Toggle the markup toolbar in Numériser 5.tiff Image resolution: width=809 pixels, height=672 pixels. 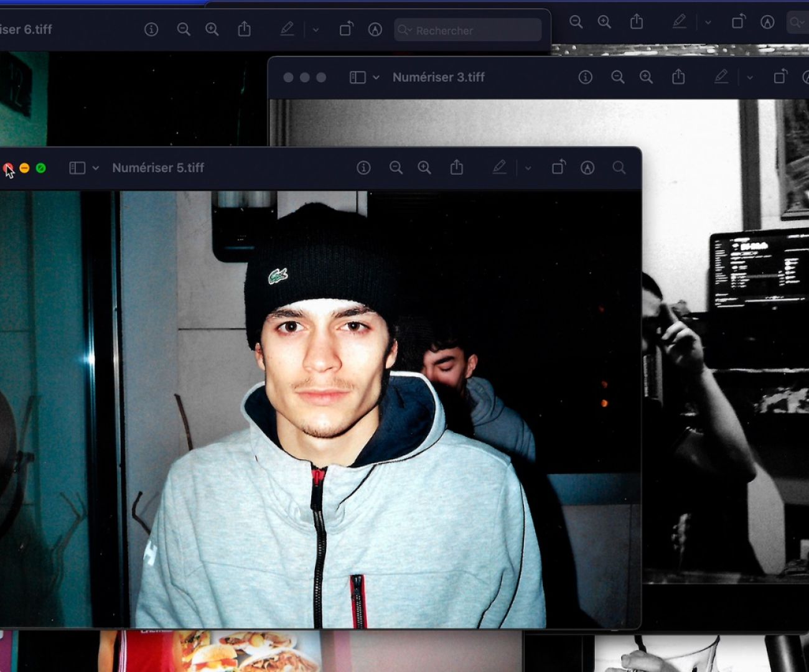coord(499,167)
